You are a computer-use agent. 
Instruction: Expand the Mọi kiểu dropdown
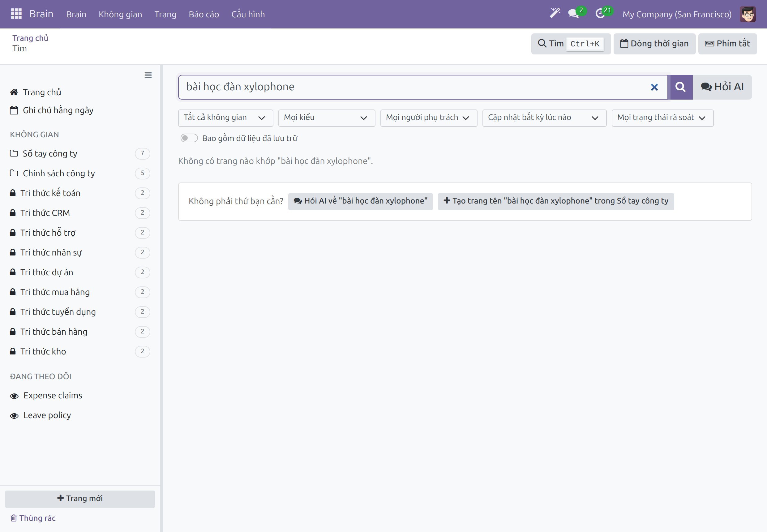click(327, 118)
